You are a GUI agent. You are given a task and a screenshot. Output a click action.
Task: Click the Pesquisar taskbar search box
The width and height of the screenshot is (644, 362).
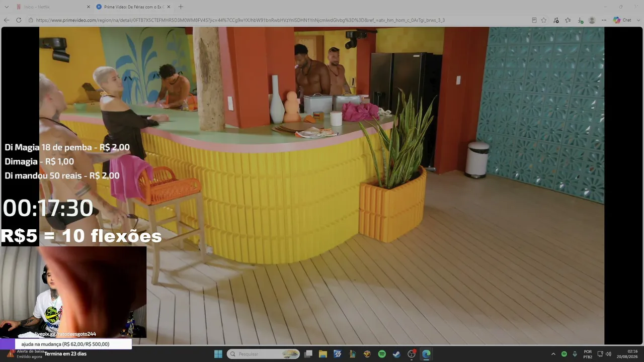pos(264,354)
